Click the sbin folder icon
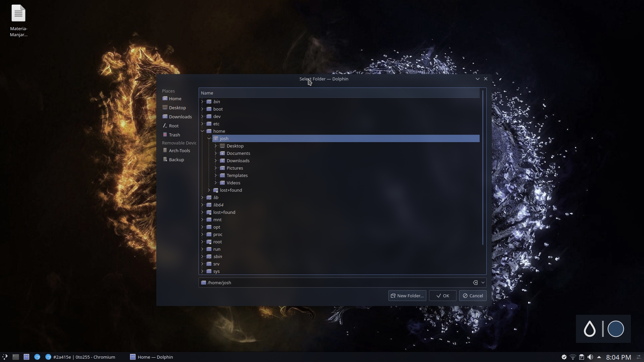644x362 pixels. [x=209, y=256]
